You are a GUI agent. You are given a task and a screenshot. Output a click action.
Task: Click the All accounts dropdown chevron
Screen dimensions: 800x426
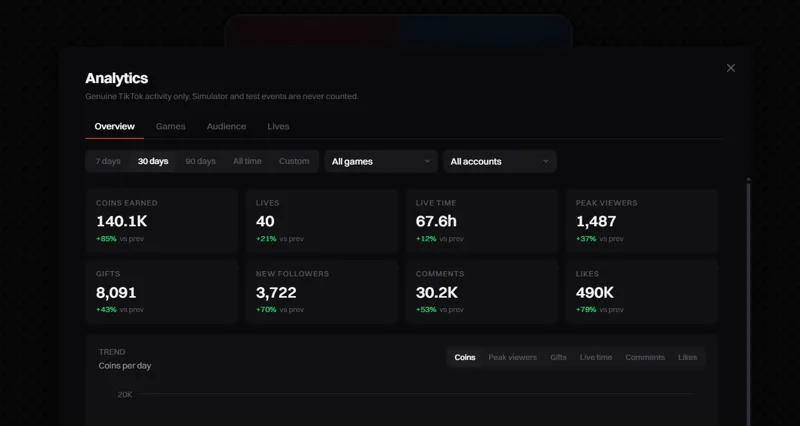coord(545,161)
